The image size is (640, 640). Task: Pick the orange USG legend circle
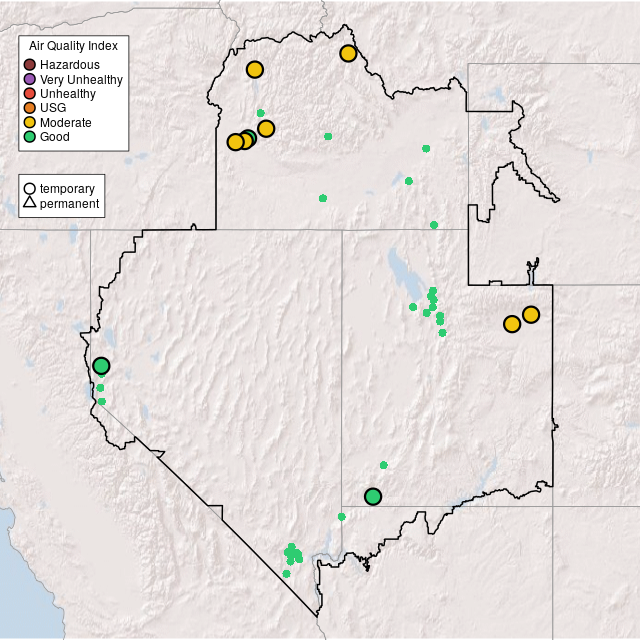[x=30, y=107]
